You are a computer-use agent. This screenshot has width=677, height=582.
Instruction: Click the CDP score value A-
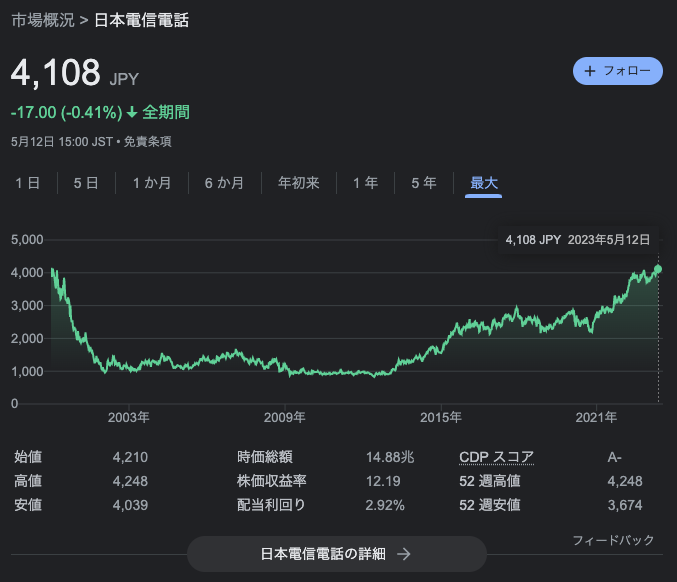(x=614, y=457)
